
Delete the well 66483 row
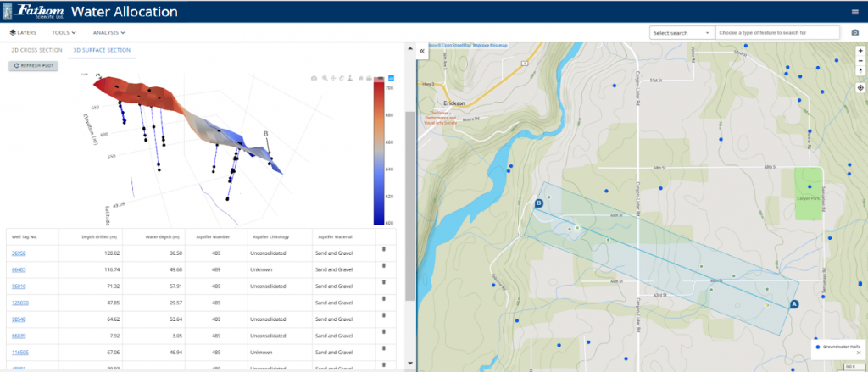tap(384, 266)
